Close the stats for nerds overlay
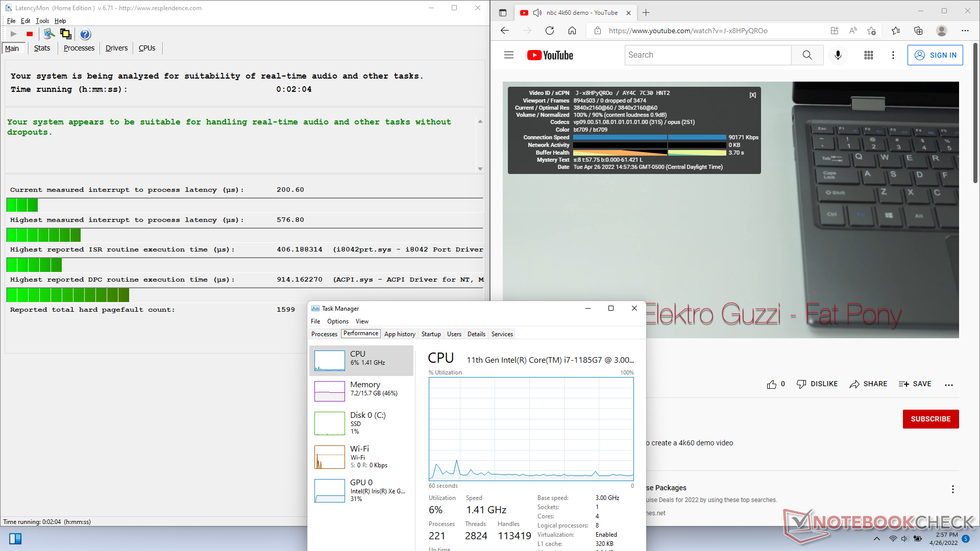980x551 pixels. (x=752, y=95)
